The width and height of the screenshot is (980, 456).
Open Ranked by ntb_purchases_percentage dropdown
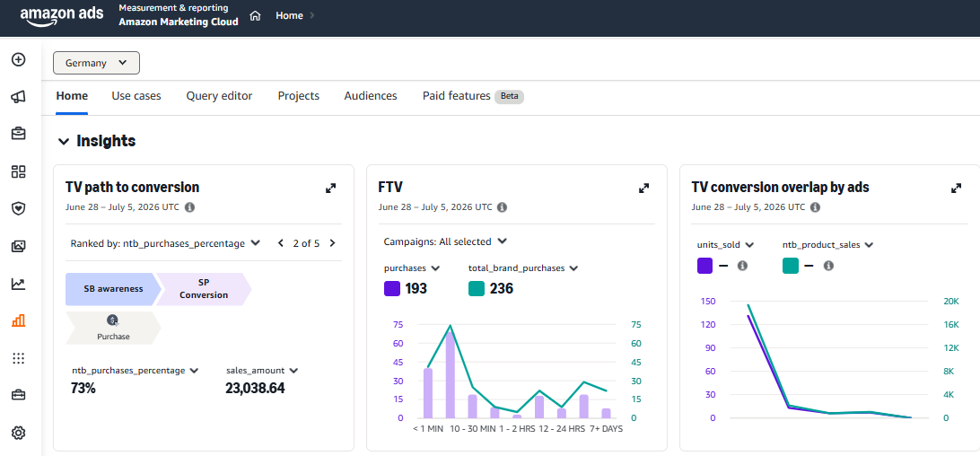coord(165,243)
